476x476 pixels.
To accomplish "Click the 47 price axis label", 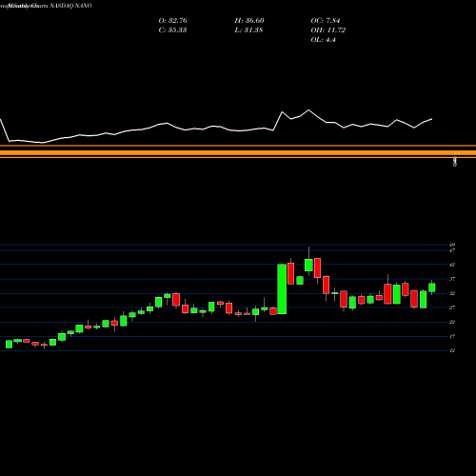I will [x=452, y=250].
